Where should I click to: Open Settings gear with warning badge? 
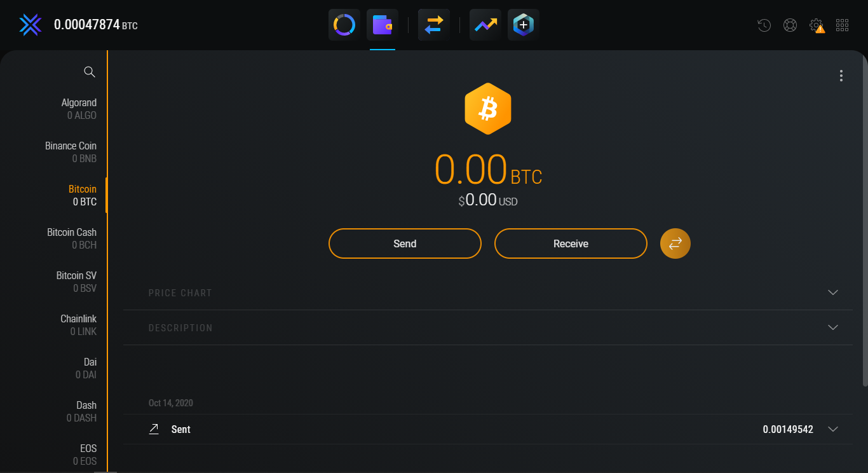pos(817,25)
